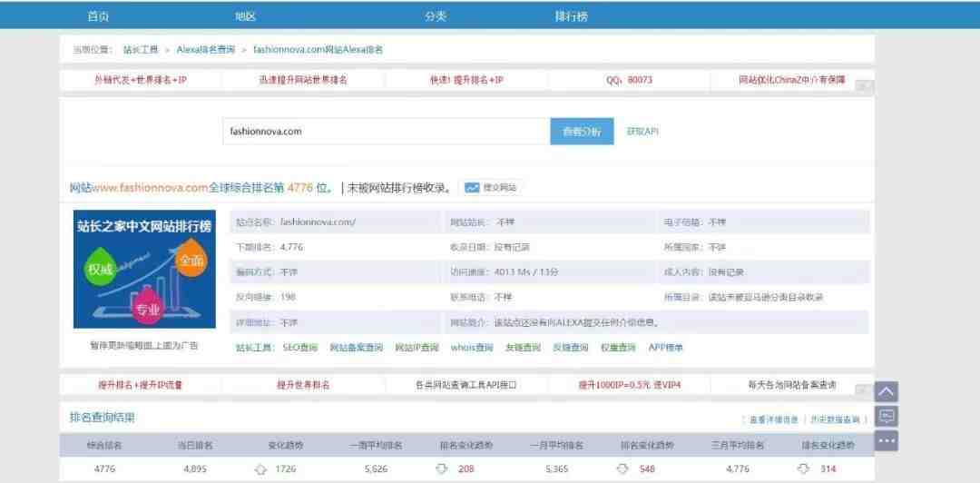Open the 获取API link
This screenshot has height=483, width=980.
coord(642,132)
